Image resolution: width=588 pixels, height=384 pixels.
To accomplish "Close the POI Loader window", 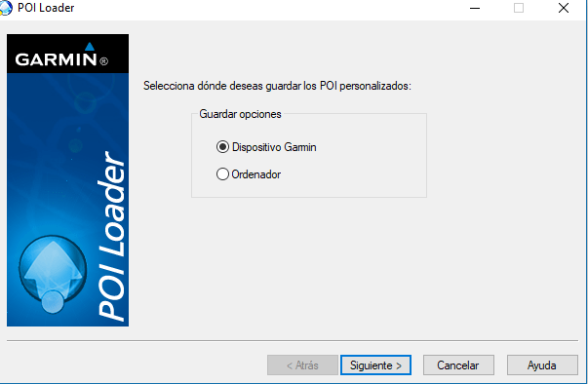I will pos(564,8).
